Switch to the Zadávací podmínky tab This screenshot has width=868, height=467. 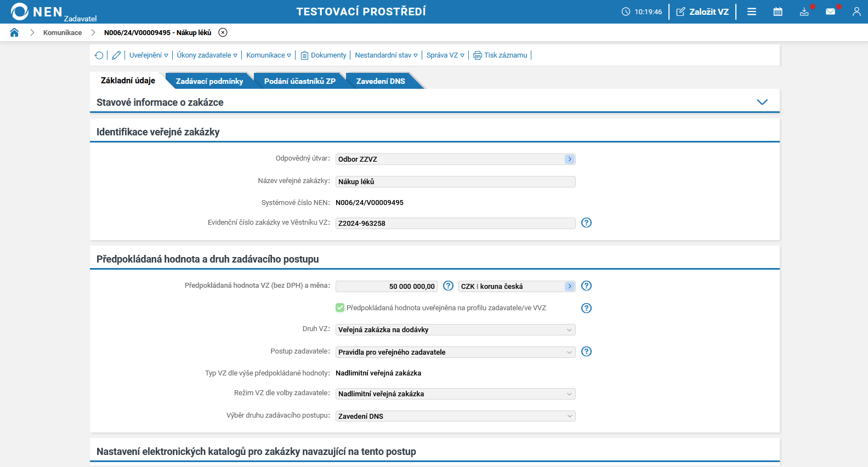[209, 81]
